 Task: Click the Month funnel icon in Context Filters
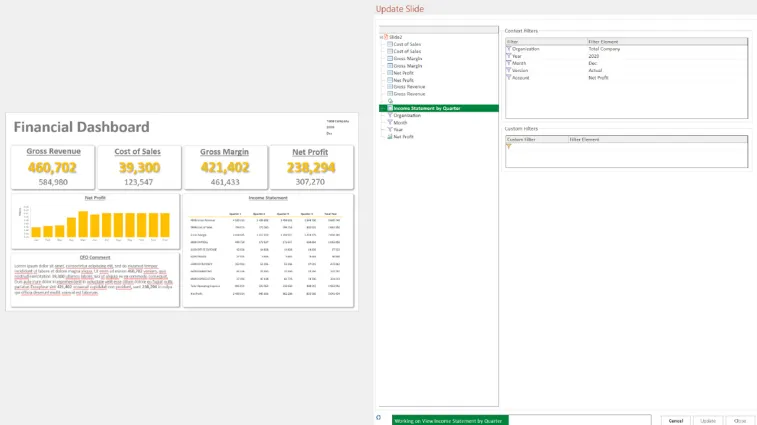508,63
